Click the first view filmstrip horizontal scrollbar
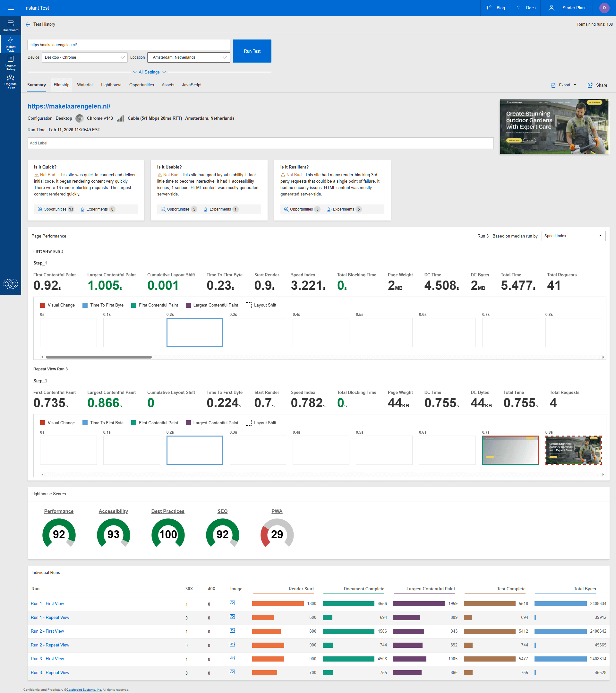The height and width of the screenshot is (693, 616). coord(98,357)
